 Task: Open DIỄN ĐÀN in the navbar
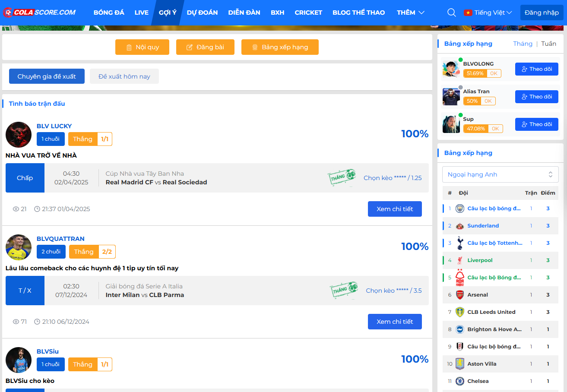(x=244, y=13)
